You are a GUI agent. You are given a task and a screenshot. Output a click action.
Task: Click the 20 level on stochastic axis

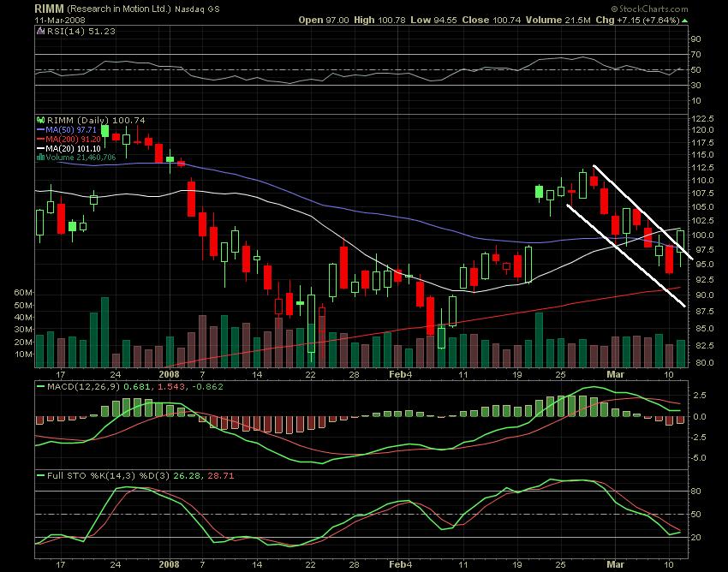696,538
